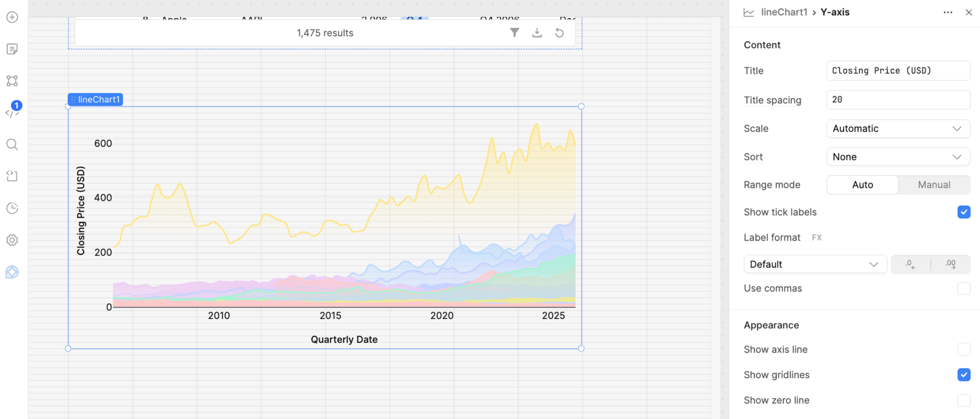The height and width of the screenshot is (419, 980).
Task: Open the Scale dropdown set to Automatic
Action: pos(898,128)
